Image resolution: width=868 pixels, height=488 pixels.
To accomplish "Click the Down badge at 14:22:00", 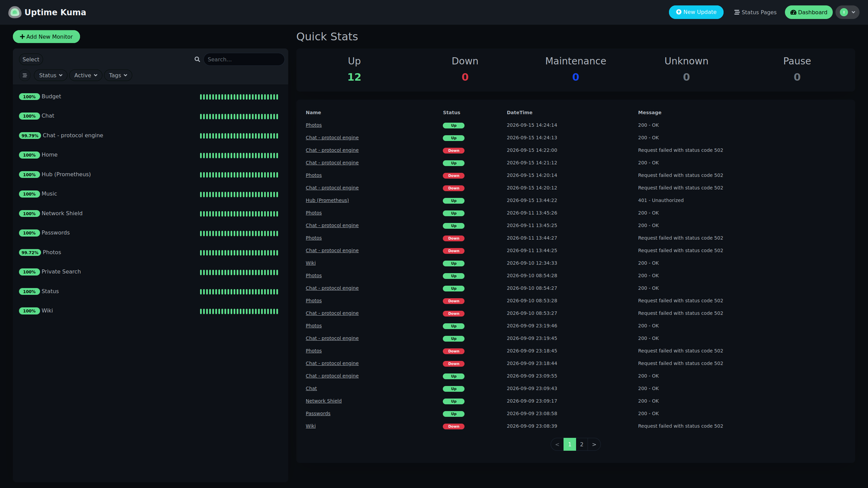I will 454,151.
